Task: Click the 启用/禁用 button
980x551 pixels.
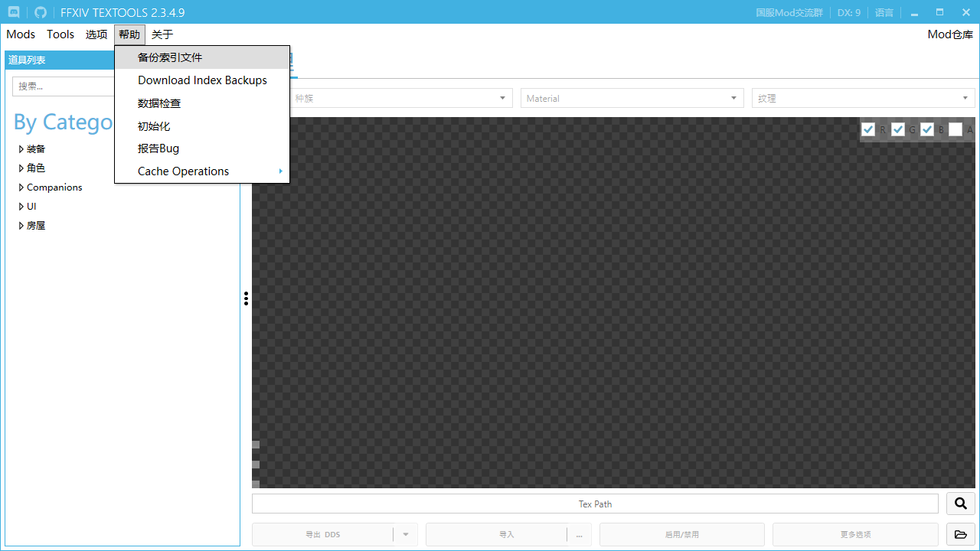Action: [681, 534]
